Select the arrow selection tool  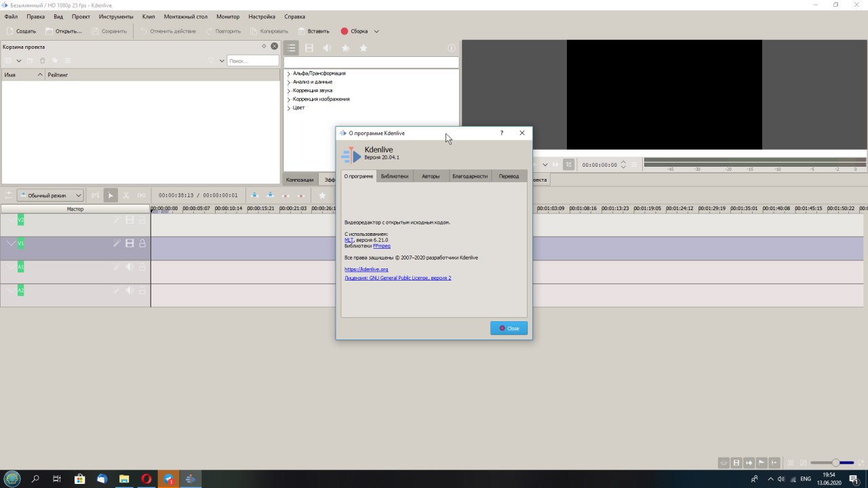coord(111,195)
